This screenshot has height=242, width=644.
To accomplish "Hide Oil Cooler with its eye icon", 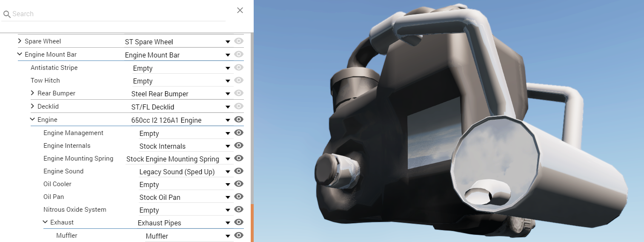I will [x=239, y=184].
